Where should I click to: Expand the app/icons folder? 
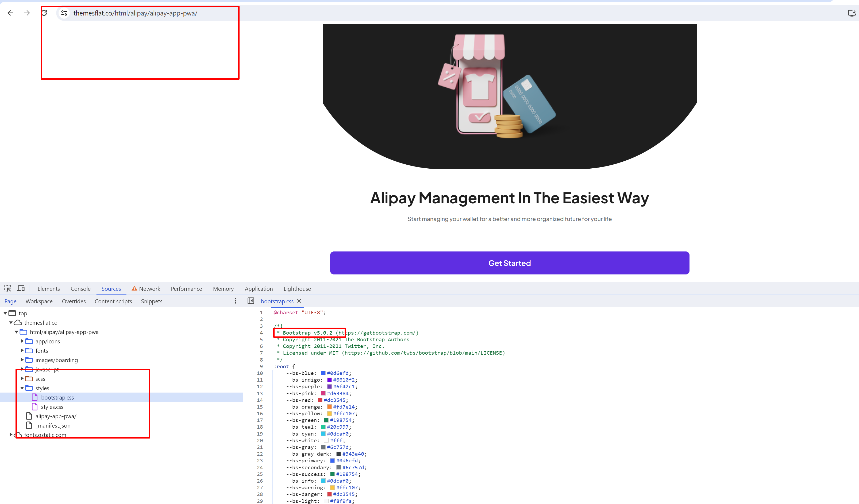22,341
